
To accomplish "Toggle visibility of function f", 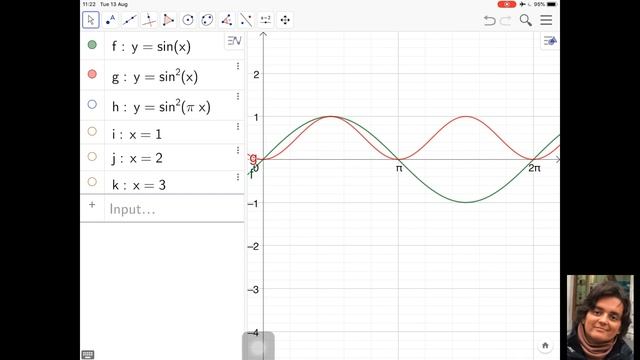I will [92, 44].
